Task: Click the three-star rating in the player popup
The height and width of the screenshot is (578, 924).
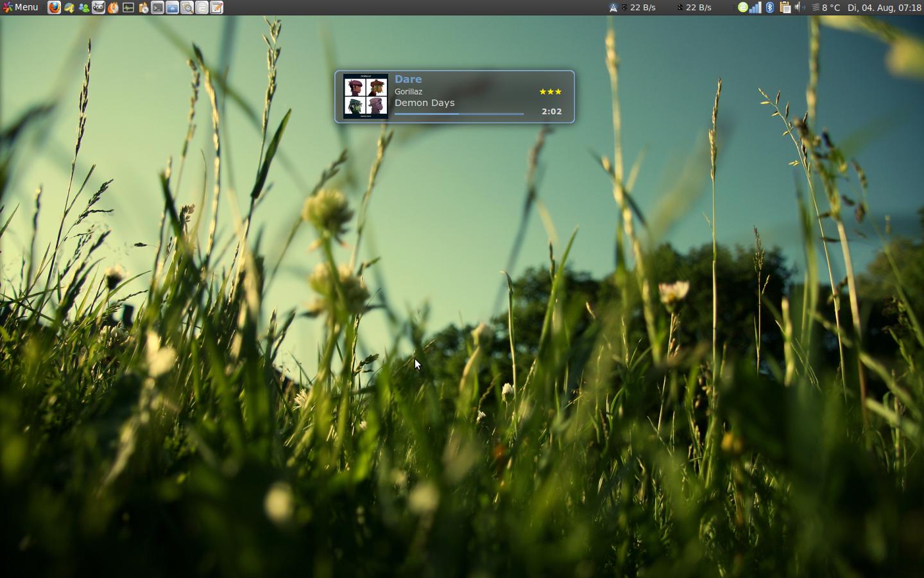Action: (551, 92)
